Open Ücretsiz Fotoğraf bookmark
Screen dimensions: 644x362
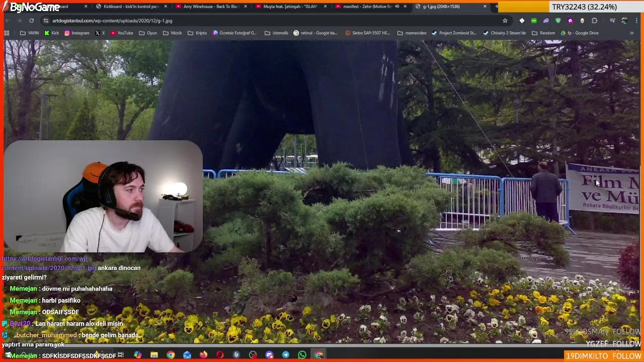click(x=234, y=33)
